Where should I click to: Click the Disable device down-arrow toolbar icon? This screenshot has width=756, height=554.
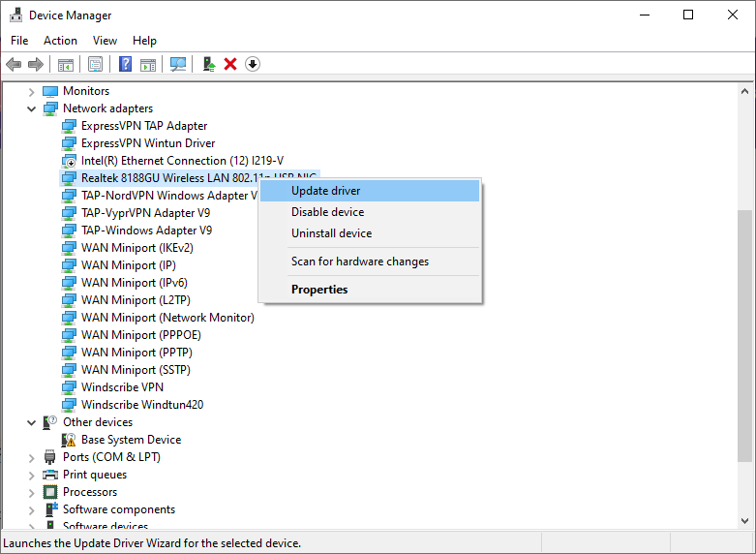253,64
